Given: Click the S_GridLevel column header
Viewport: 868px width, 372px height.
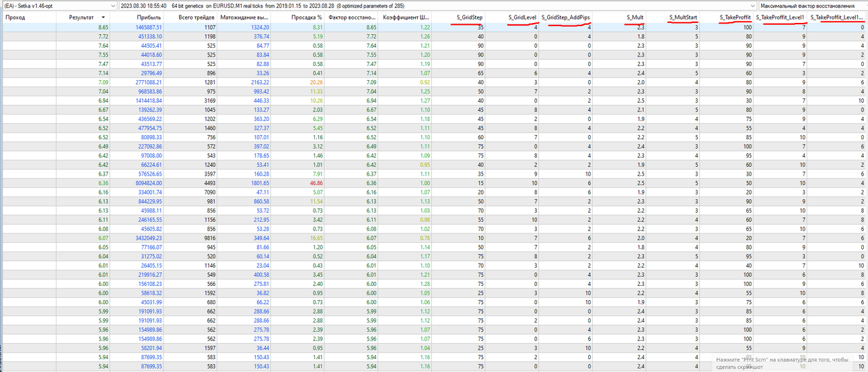Looking at the screenshot, I should click(523, 17).
